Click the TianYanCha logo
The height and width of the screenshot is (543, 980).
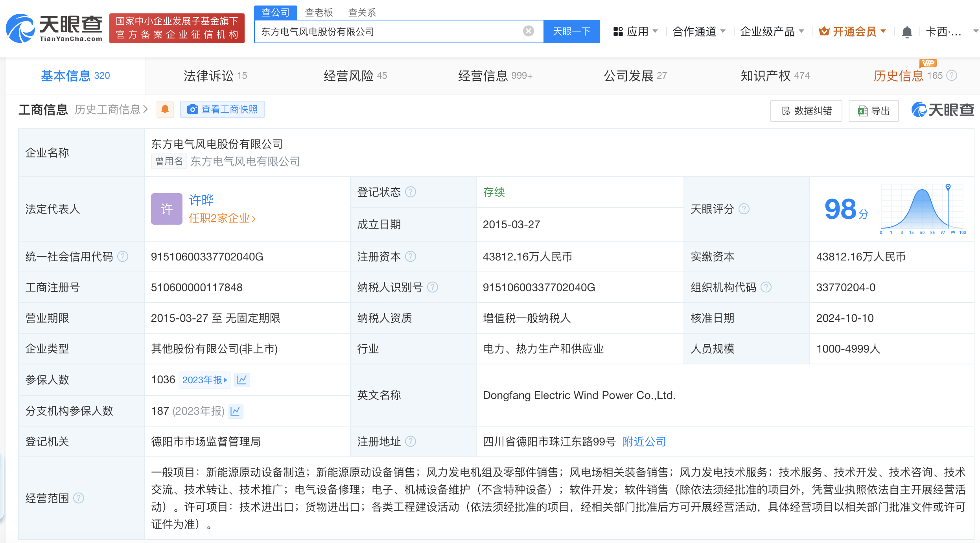pyautogui.click(x=54, y=28)
